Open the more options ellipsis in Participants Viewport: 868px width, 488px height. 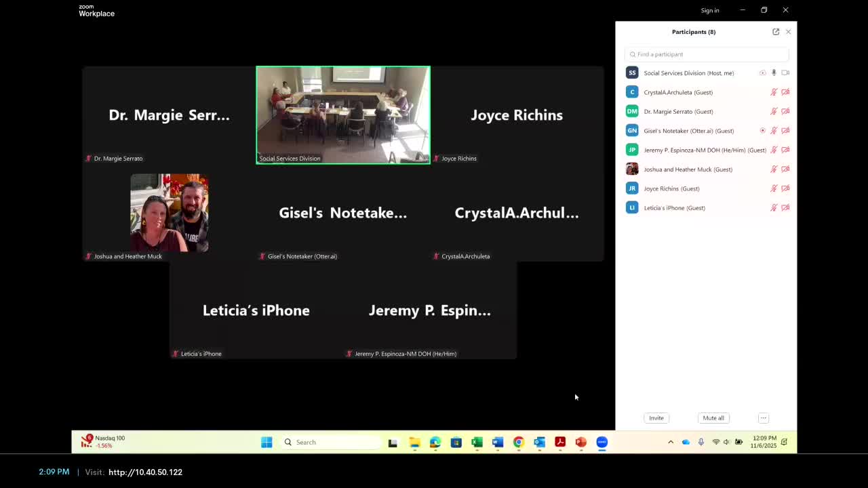click(763, 418)
